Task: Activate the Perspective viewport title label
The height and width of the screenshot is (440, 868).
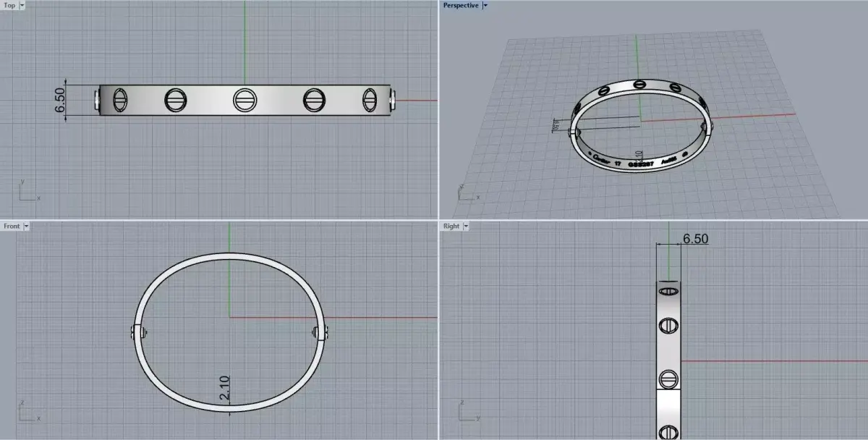Action: click(461, 5)
